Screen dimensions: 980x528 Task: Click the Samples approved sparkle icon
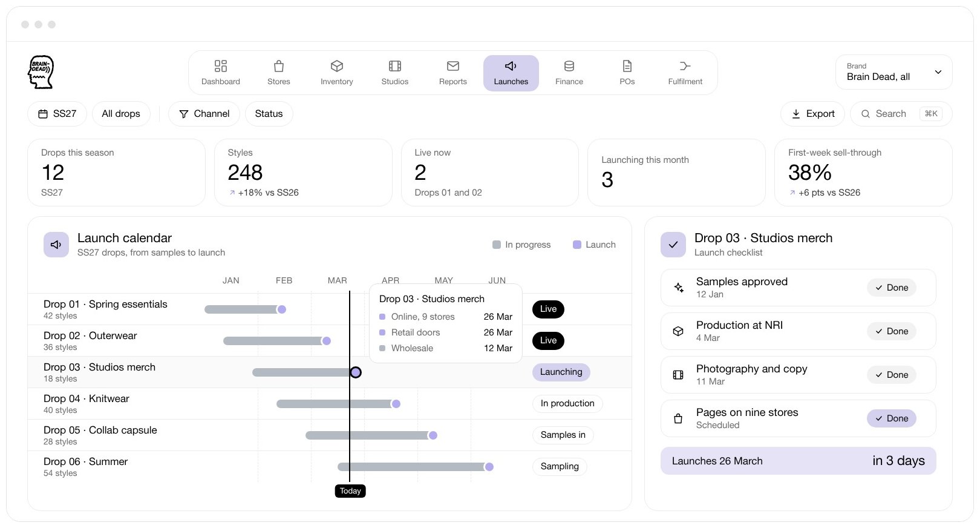679,288
